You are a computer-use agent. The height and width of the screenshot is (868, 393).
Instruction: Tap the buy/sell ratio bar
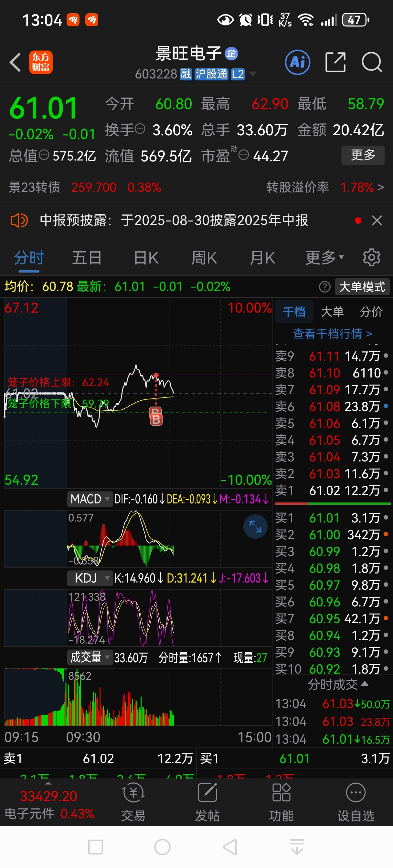pyautogui.click(x=332, y=503)
